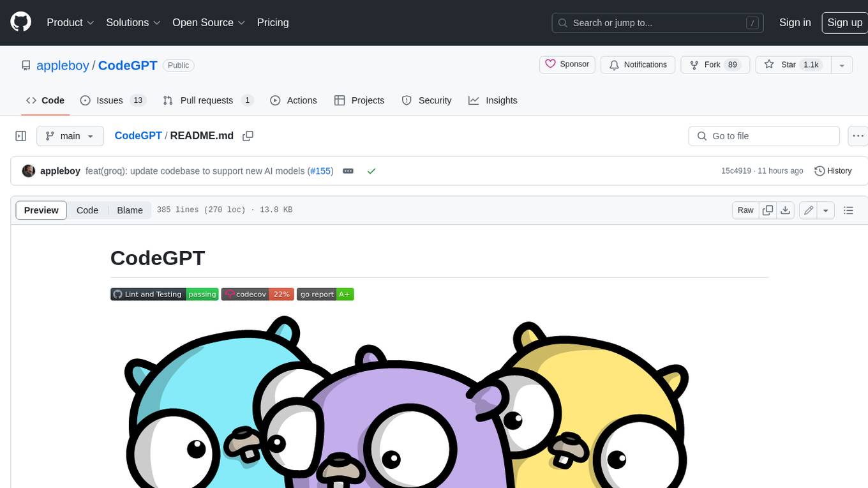
Task: Click the Sign up button
Action: 844,22
